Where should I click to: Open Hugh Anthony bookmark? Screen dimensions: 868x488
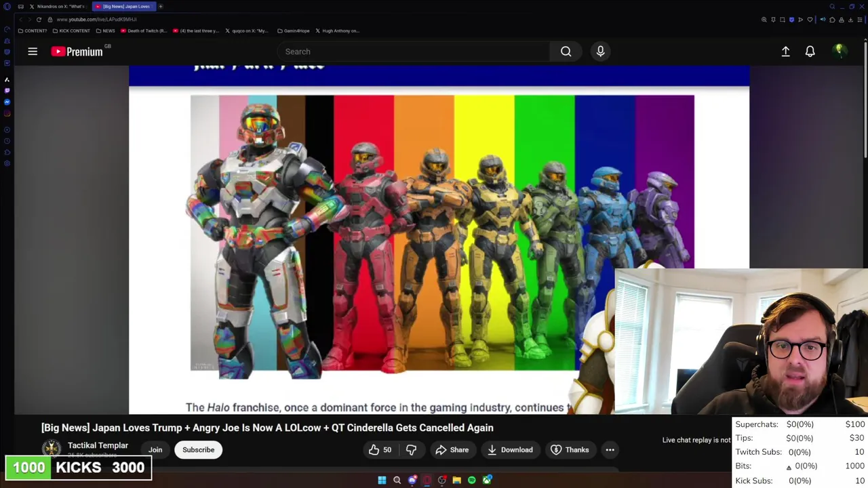click(337, 30)
